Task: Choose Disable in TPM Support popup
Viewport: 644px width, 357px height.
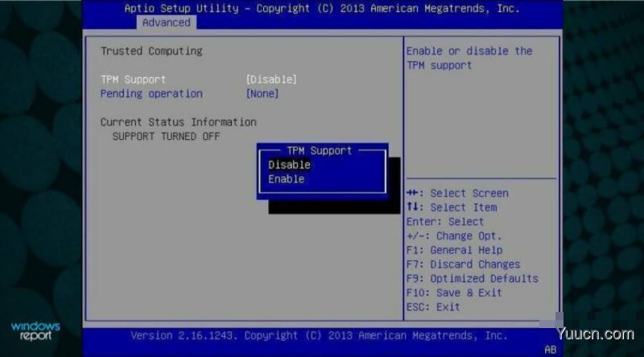Action: pyautogui.click(x=289, y=165)
